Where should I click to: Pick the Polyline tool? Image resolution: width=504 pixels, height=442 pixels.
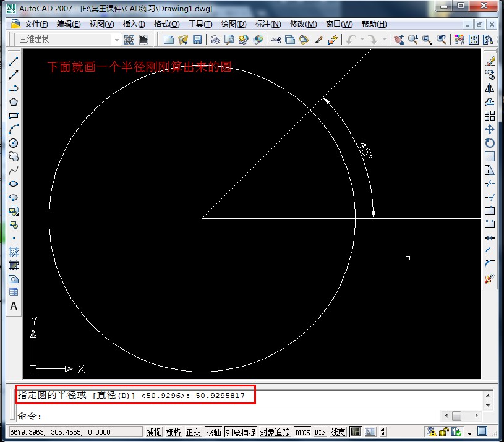[14, 88]
